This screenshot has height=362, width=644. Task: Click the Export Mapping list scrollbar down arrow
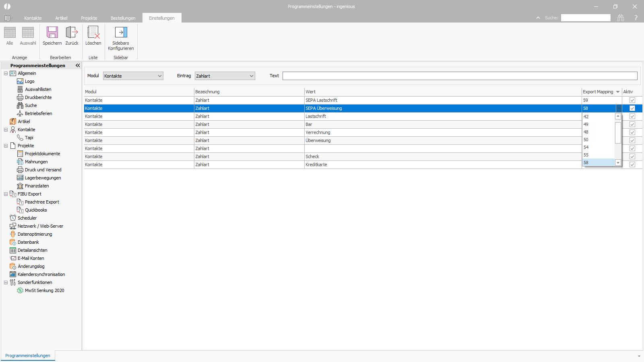pyautogui.click(x=618, y=163)
